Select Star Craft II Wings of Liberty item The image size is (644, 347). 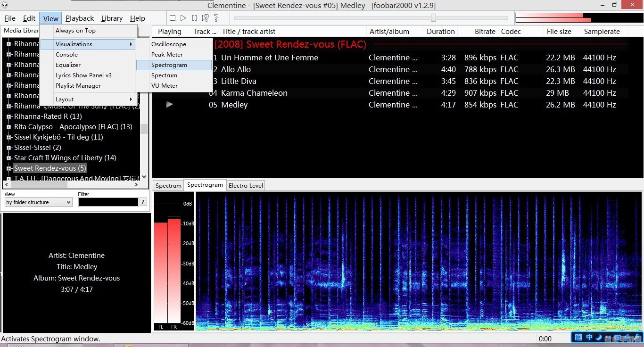click(65, 158)
